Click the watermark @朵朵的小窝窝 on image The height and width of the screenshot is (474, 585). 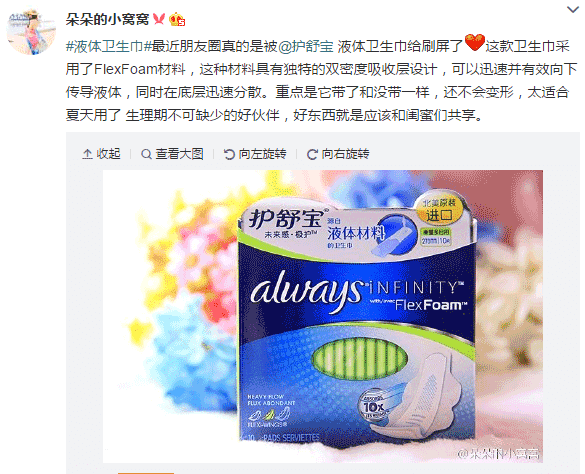point(498,454)
